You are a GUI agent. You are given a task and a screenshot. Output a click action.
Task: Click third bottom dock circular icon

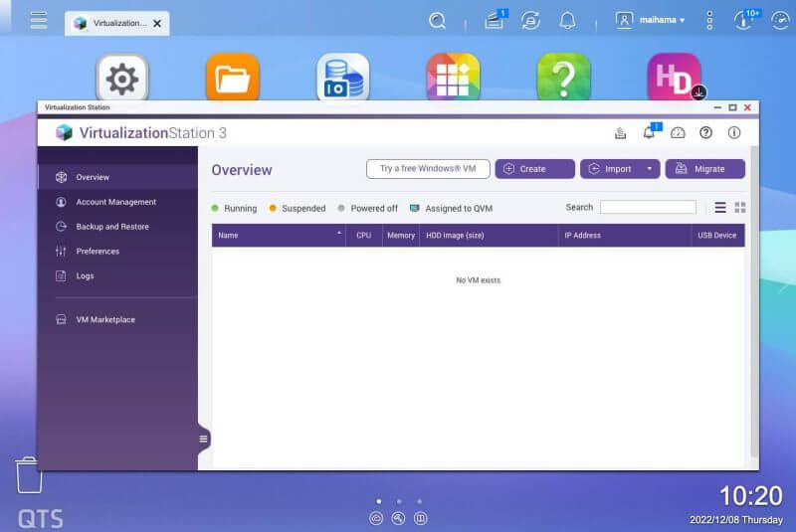click(x=420, y=518)
